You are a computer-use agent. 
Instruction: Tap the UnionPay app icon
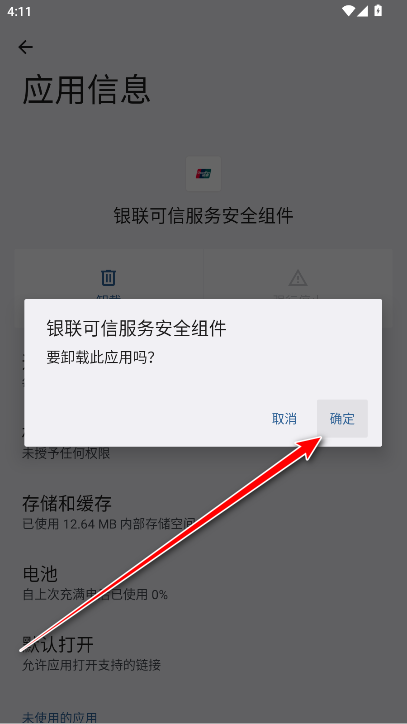203,174
